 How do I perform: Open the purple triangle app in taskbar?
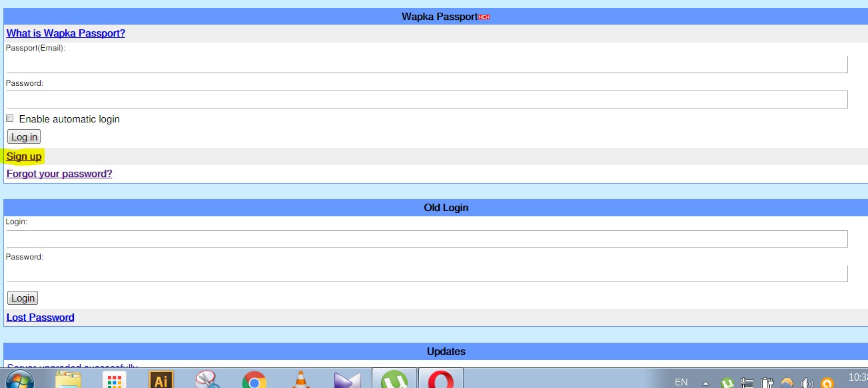click(x=347, y=381)
